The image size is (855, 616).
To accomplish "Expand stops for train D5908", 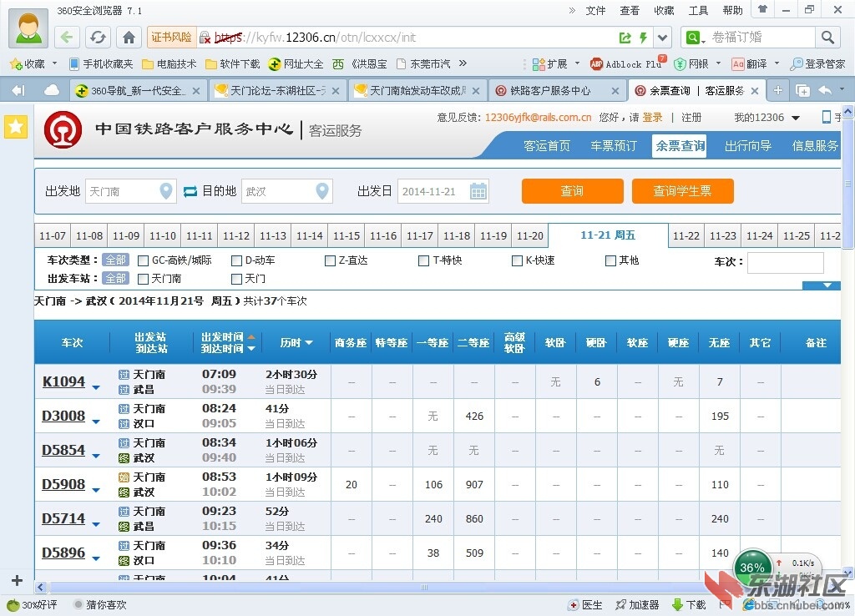I will point(96,490).
